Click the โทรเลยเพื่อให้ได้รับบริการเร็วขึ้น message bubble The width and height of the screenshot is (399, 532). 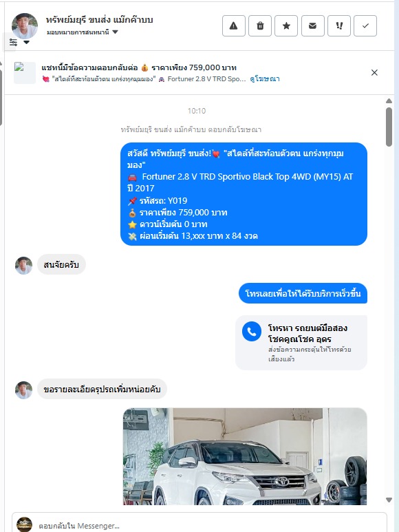click(x=303, y=293)
